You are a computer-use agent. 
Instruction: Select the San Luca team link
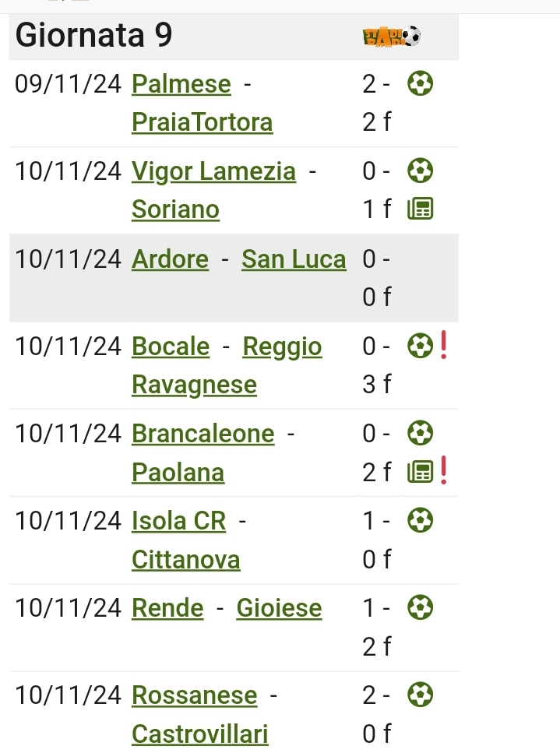(294, 259)
